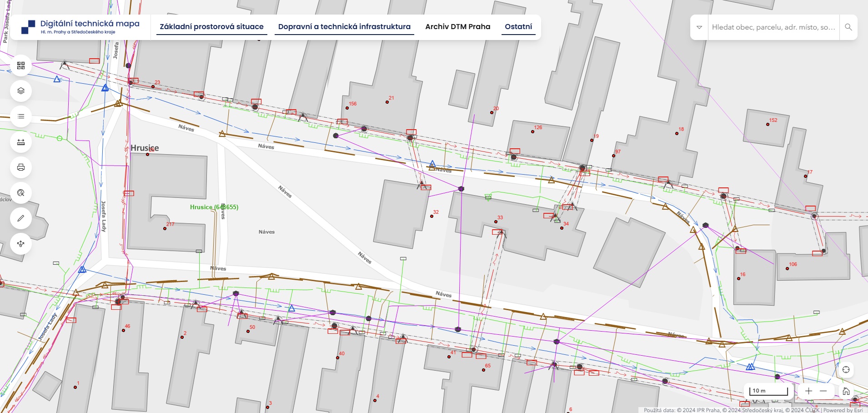
Task: Click the share arrows icon
Action: tap(21, 244)
